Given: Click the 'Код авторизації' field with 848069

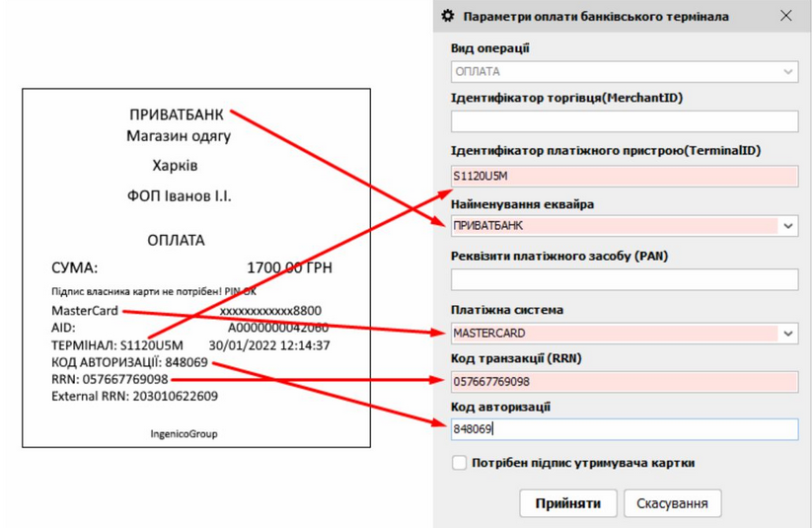Looking at the screenshot, I should (624, 429).
